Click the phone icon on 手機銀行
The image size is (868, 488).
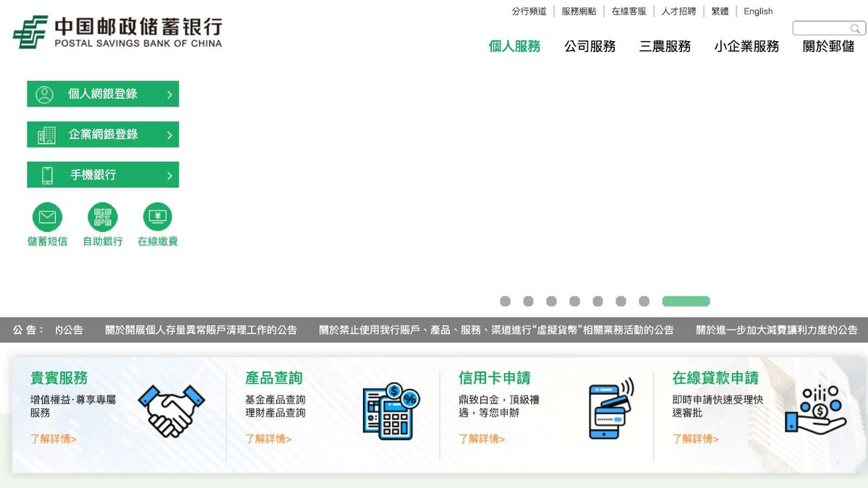pyautogui.click(x=47, y=175)
